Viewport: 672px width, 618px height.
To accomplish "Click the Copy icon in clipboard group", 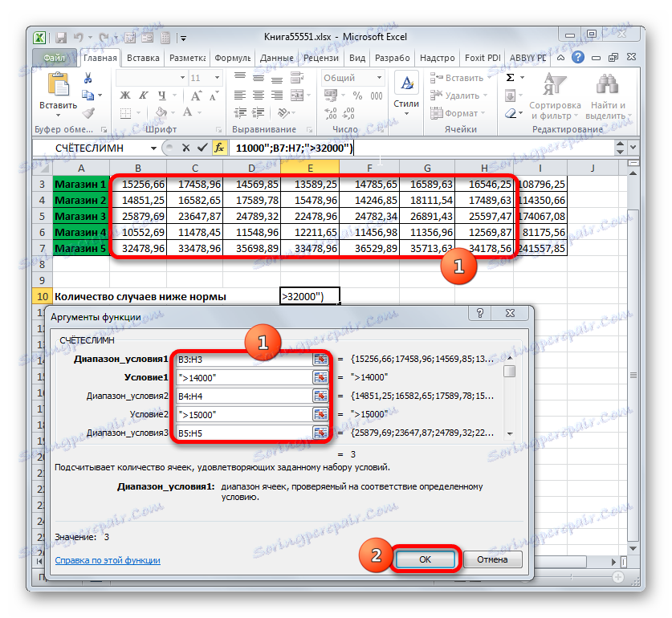I will [88, 96].
